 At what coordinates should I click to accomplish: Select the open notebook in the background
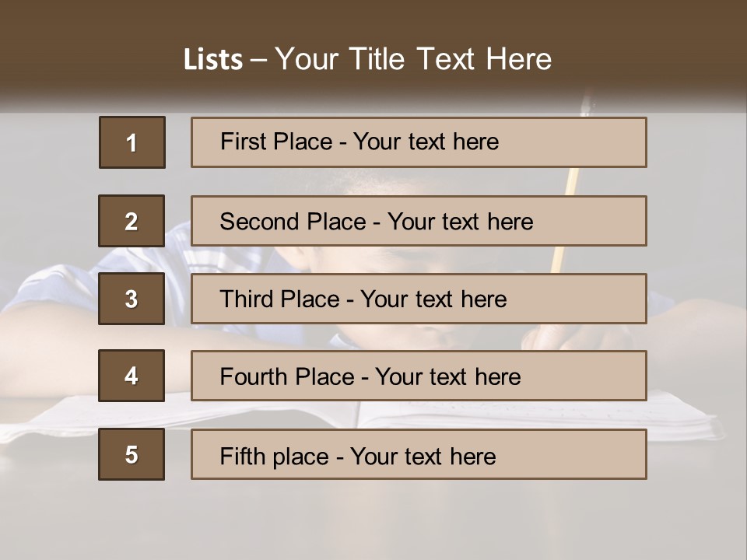(x=685, y=414)
